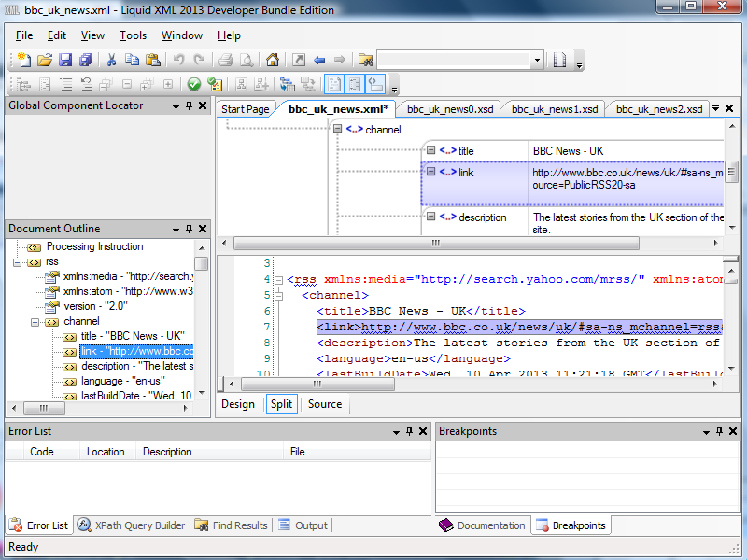The height and width of the screenshot is (560, 747).
Task: Click the generate schema diagram icon
Action: (288, 85)
